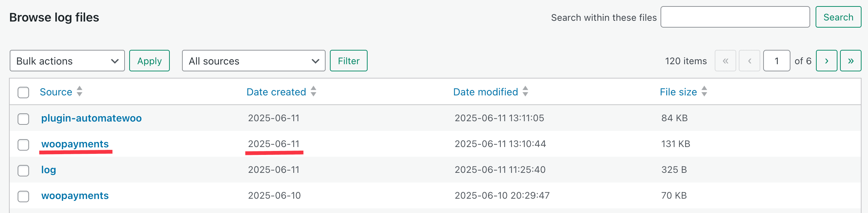The width and height of the screenshot is (868, 213).
Task: View the log source file
Action: [48, 170]
